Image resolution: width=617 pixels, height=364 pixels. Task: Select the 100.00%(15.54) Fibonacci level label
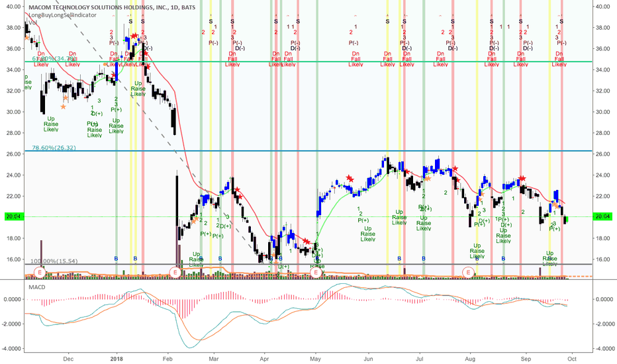pos(54,261)
